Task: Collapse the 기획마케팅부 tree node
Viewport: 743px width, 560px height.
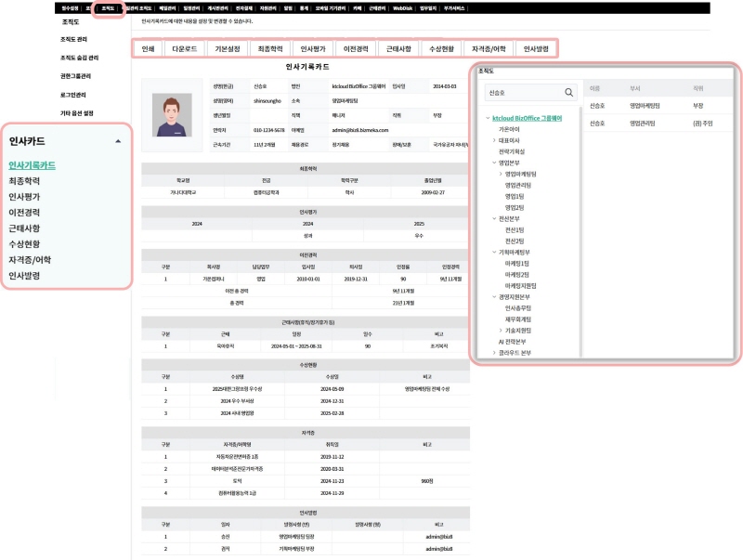Action: [x=495, y=252]
